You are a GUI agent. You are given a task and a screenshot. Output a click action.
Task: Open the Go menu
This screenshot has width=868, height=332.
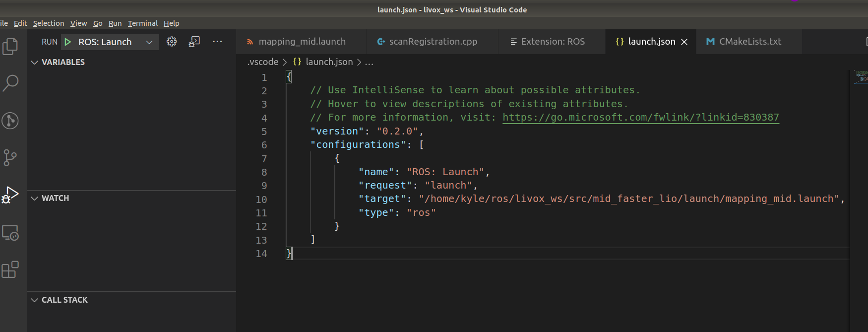pyautogui.click(x=98, y=23)
